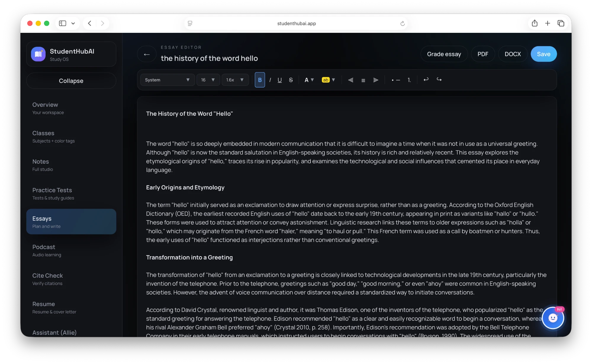
Task: Click the 'Transformation into a Greeting' heading
Action: 189,257
